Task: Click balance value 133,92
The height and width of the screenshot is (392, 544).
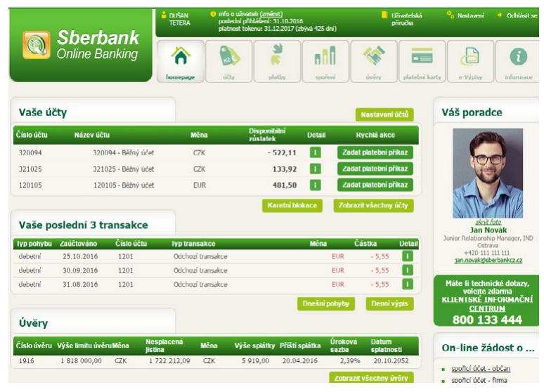Action: pyautogui.click(x=285, y=169)
